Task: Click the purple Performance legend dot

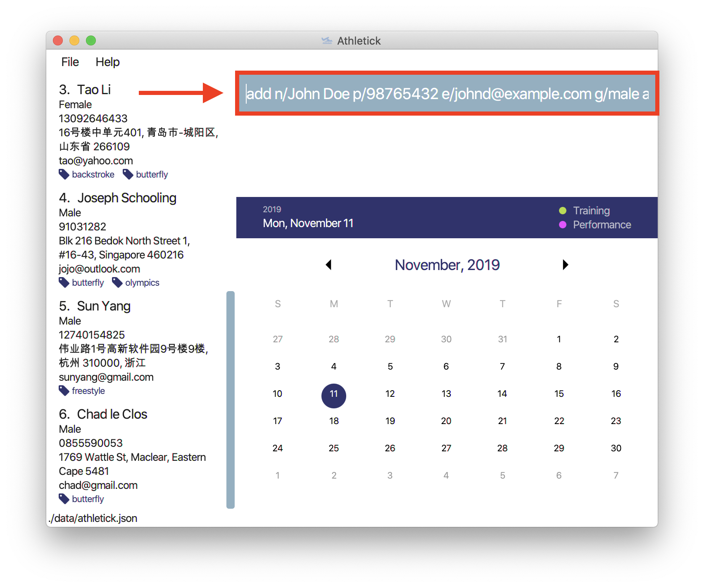Action: click(x=562, y=225)
